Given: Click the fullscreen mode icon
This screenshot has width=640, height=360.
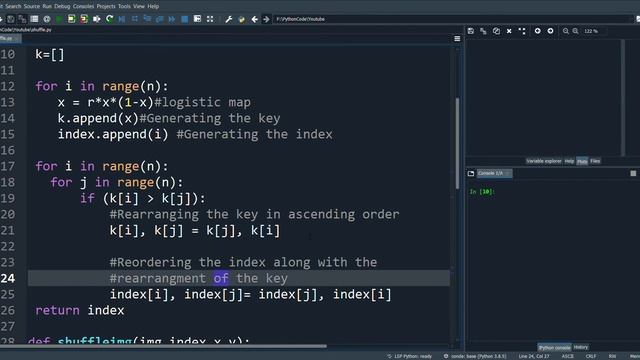Looking at the screenshot, I should tap(210, 19).
